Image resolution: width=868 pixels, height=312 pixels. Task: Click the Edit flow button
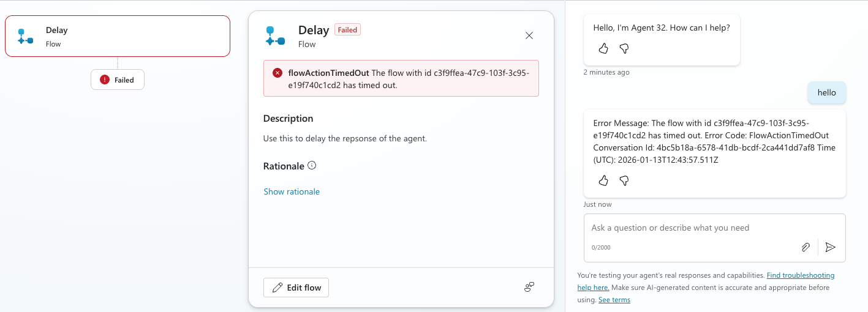coord(296,288)
